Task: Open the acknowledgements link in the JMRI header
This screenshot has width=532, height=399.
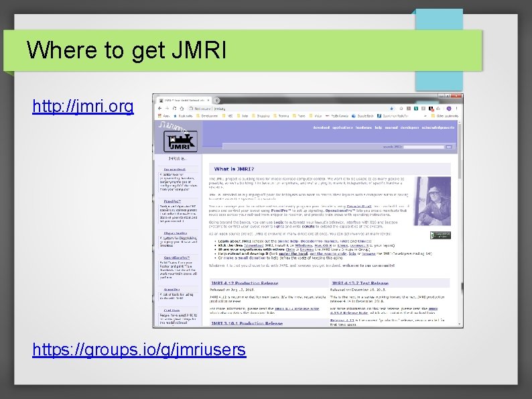Action: [x=438, y=127]
